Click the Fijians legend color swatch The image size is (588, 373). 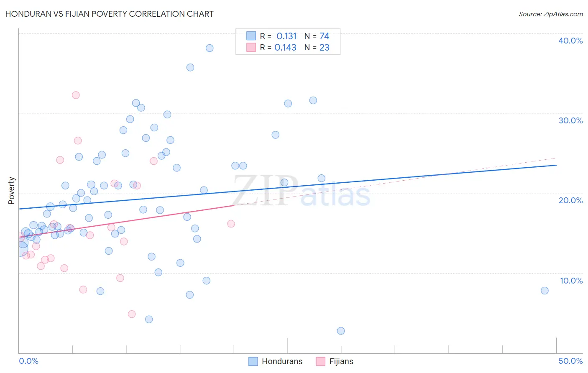click(320, 361)
